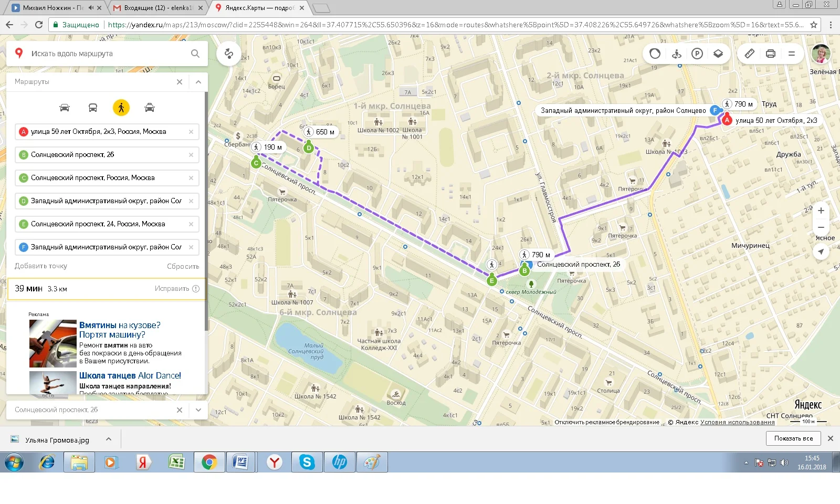Click Отключить рекламное брендирование link
840x504 pixels.
[x=607, y=422]
